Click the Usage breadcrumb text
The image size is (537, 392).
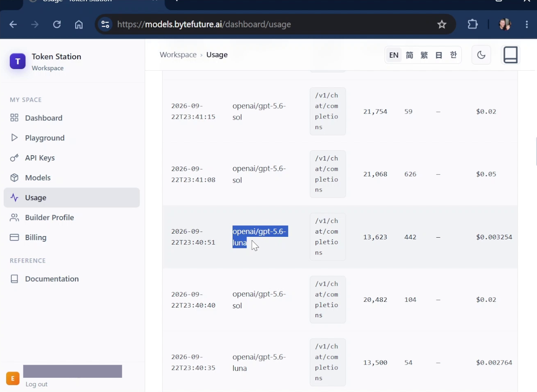pyautogui.click(x=217, y=55)
